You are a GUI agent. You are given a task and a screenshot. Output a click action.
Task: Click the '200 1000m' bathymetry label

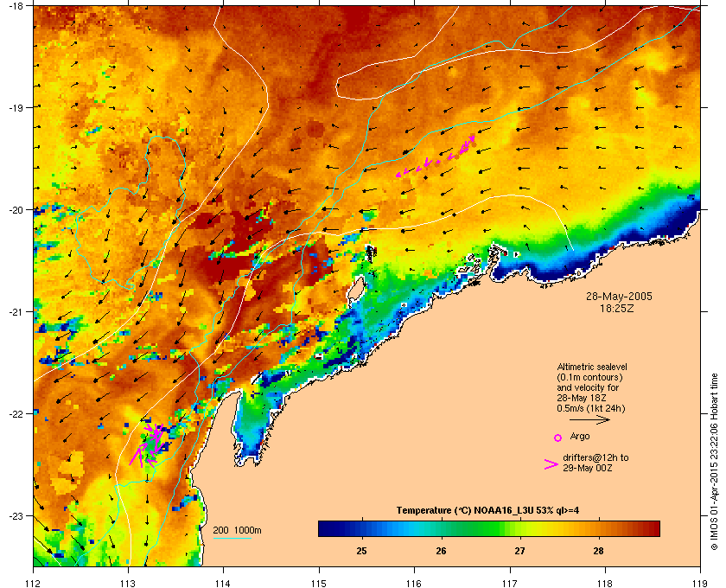click(x=237, y=531)
